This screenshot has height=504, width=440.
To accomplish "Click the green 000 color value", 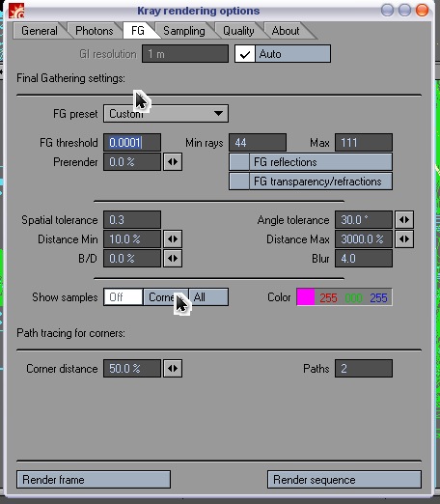I will 353,298.
